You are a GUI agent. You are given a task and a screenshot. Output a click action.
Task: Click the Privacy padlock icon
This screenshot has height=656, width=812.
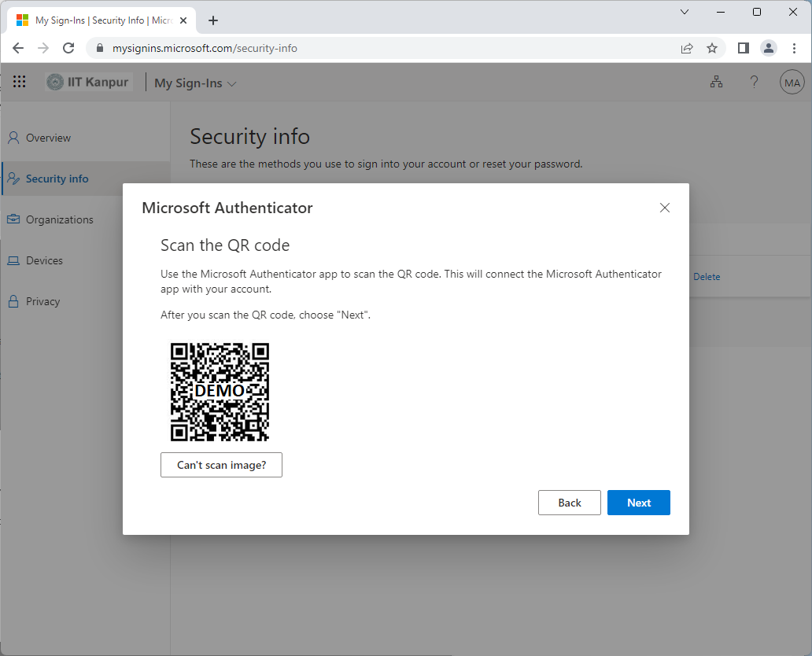pyautogui.click(x=13, y=301)
